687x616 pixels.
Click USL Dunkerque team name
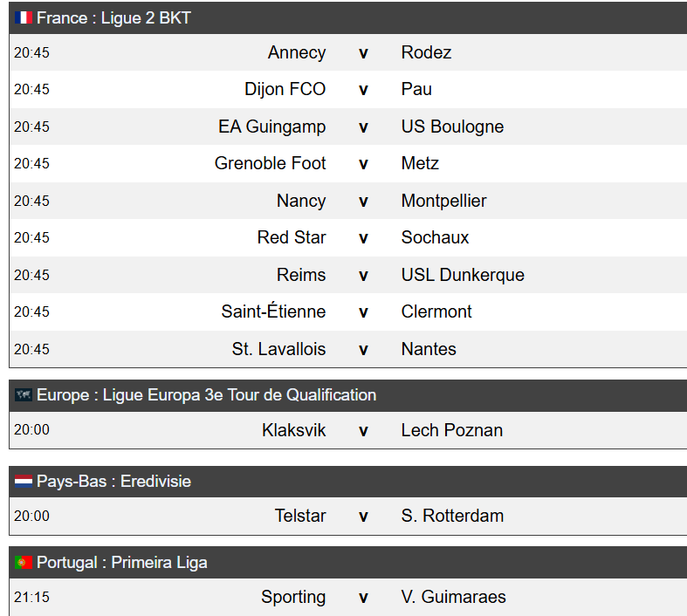pyautogui.click(x=463, y=275)
